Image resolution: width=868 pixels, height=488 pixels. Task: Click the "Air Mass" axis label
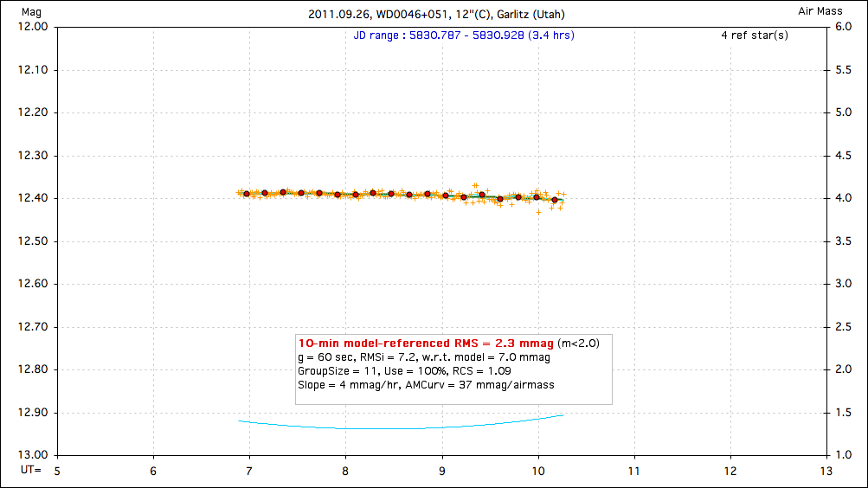tap(821, 12)
